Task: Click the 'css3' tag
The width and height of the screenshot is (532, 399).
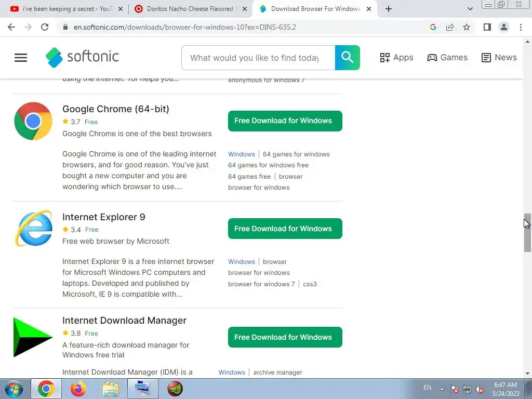Action: pos(310,284)
